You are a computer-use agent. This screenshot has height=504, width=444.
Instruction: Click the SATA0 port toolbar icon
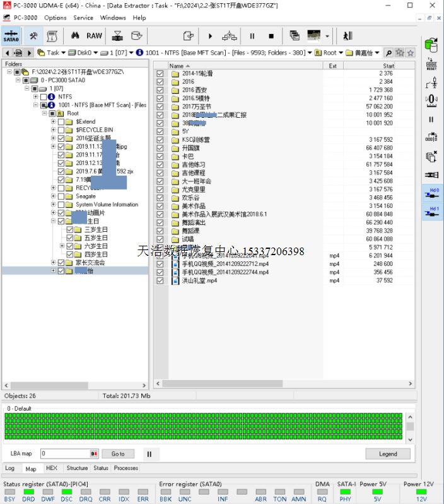pos(11,36)
